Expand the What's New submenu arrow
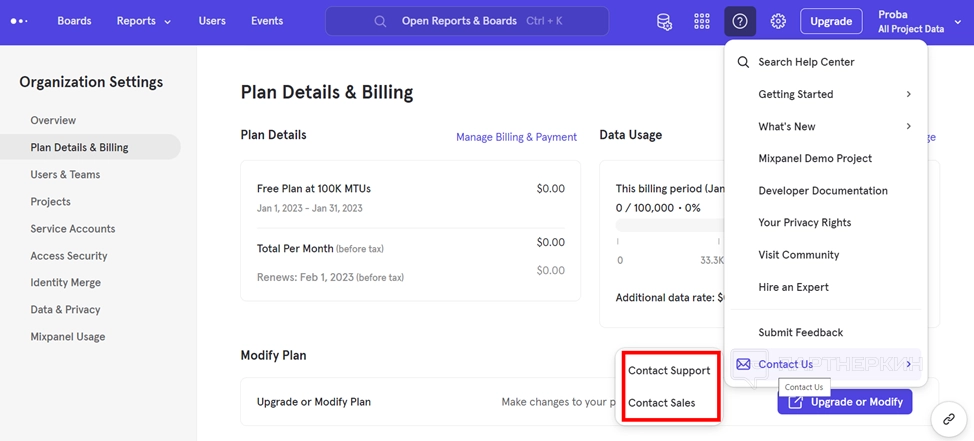The width and height of the screenshot is (974, 441). click(x=908, y=127)
